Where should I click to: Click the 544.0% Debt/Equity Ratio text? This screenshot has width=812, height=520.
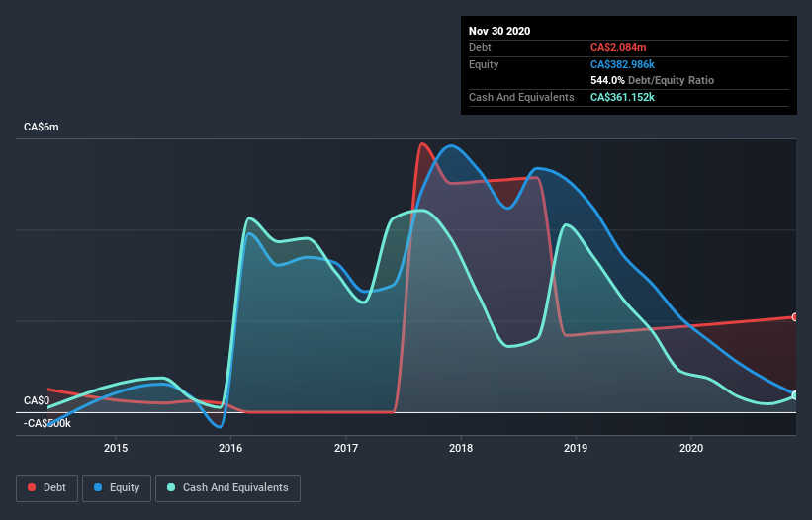[653, 81]
